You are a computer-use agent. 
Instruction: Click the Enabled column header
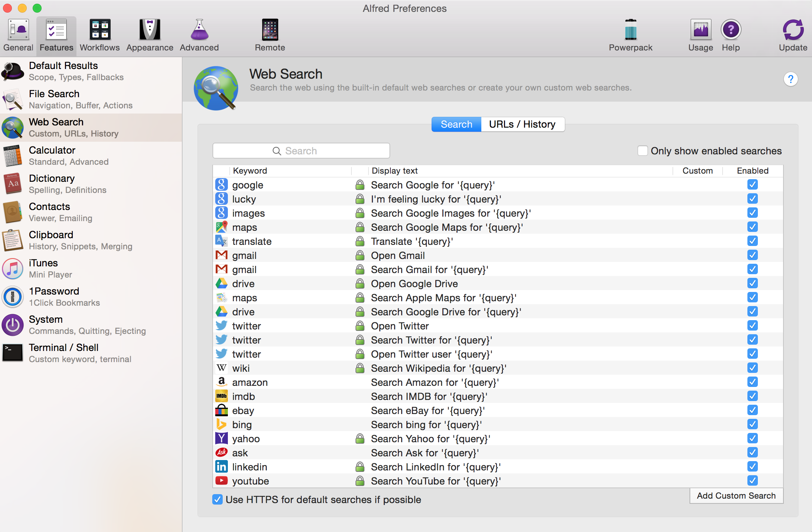(753, 171)
